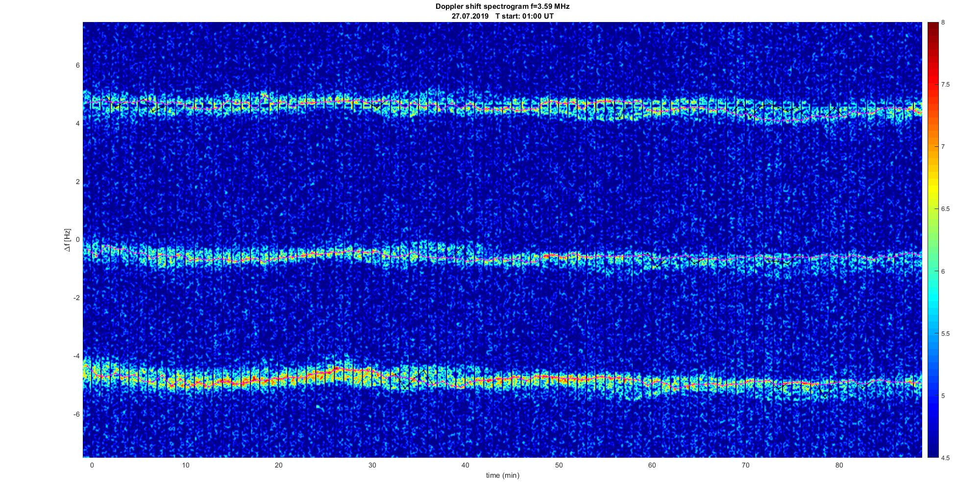Click colorbar tick label '7'
Screen dimensions: 980x491
click(943, 147)
